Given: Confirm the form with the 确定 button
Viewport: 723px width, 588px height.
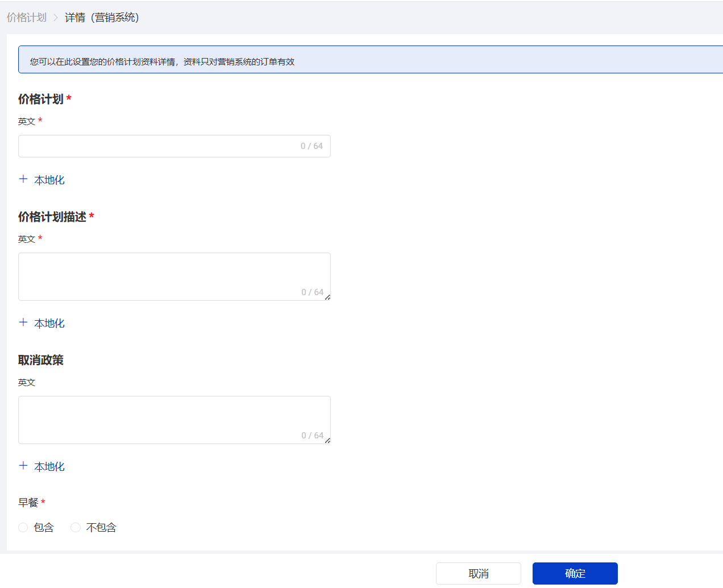Looking at the screenshot, I should [x=575, y=573].
